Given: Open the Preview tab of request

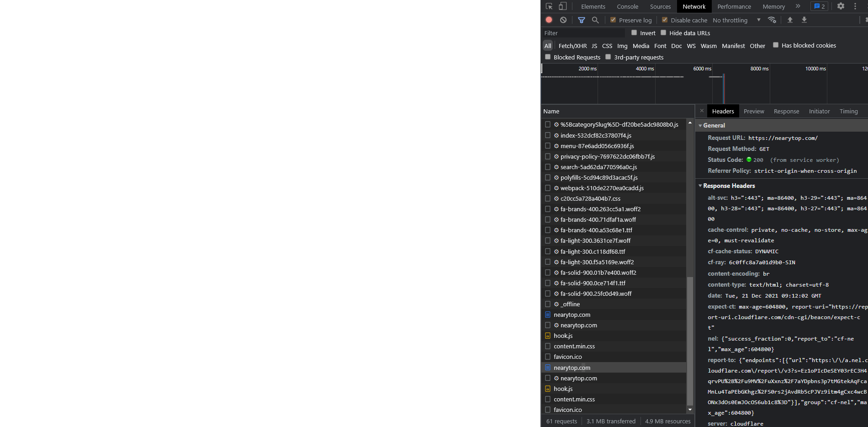Looking at the screenshot, I should coord(754,111).
